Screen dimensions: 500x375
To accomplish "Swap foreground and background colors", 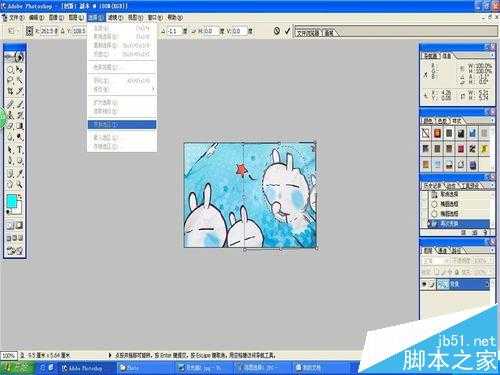I will 21,197.
